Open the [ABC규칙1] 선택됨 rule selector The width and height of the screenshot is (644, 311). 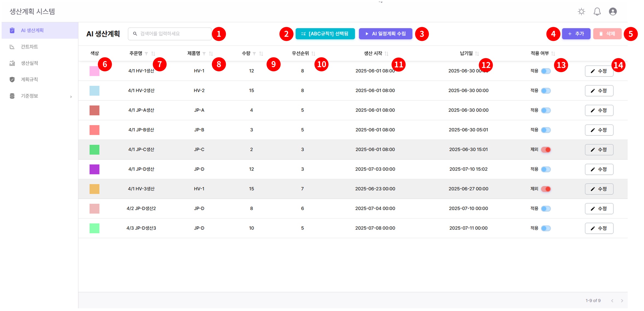coord(325,34)
